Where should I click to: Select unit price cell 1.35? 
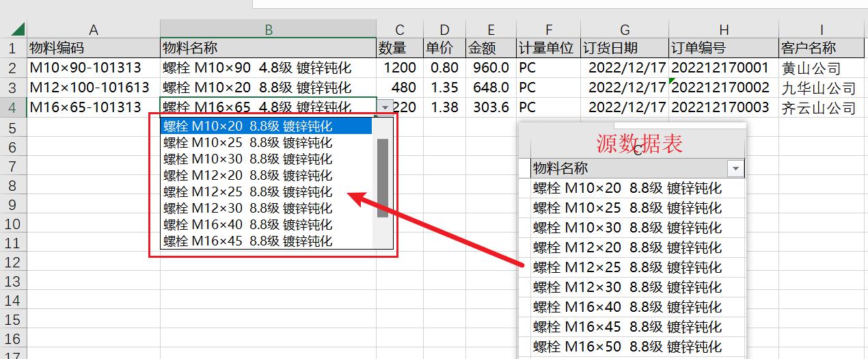(445, 88)
